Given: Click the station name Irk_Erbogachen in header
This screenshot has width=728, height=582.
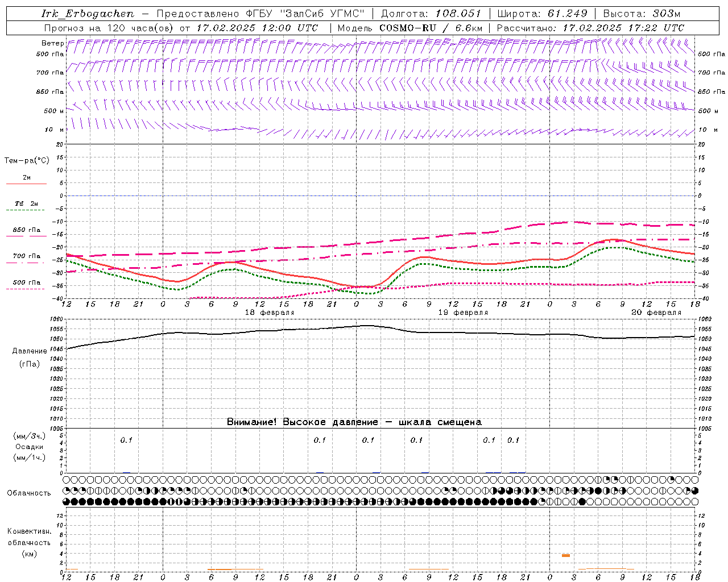Looking at the screenshot, I should click(x=88, y=14).
